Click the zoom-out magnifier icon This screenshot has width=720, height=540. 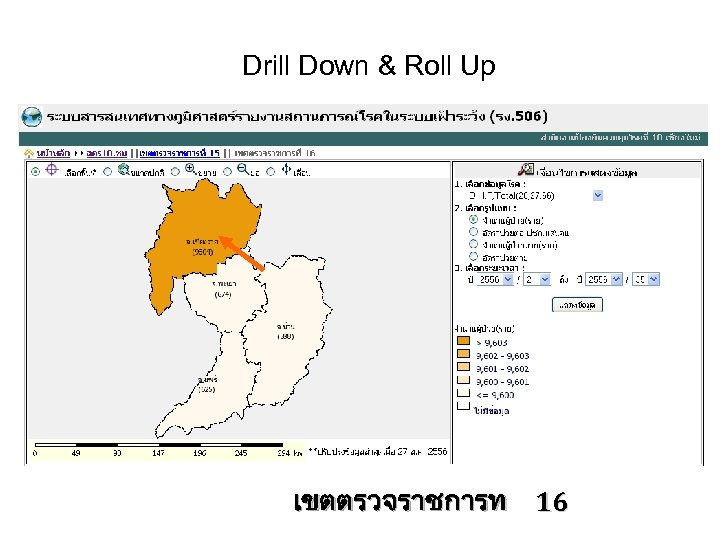click(x=243, y=169)
